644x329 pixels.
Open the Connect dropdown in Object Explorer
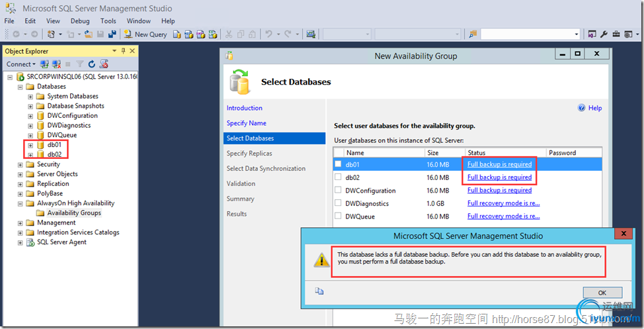[x=21, y=64]
